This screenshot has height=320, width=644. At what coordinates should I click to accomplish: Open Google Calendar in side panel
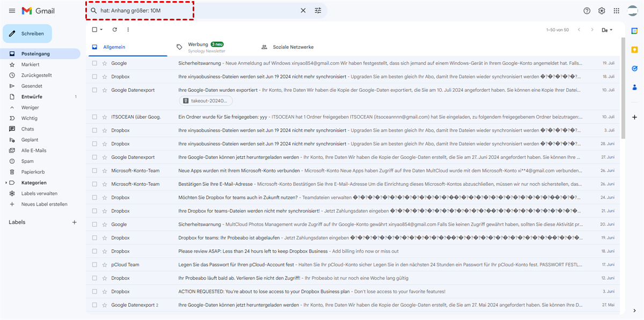point(634,31)
